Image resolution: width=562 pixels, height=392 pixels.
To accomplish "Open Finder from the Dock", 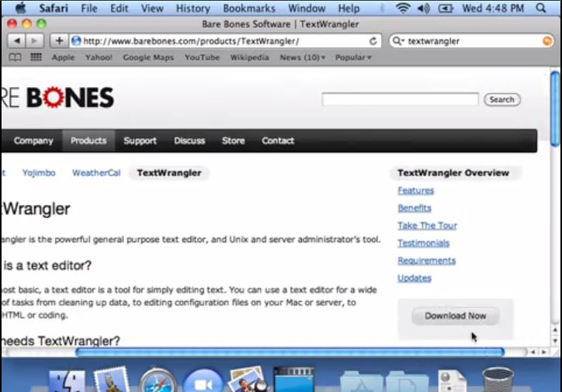I will pos(67,381).
